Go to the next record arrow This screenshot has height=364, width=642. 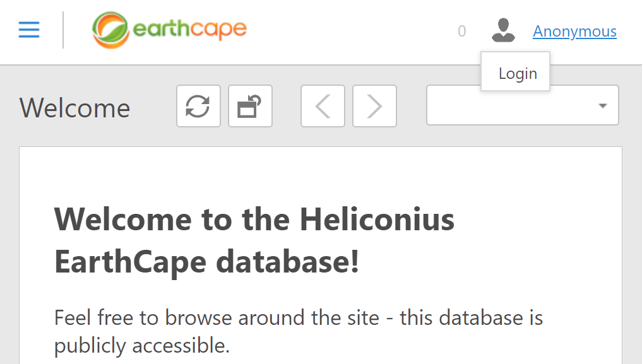point(374,106)
